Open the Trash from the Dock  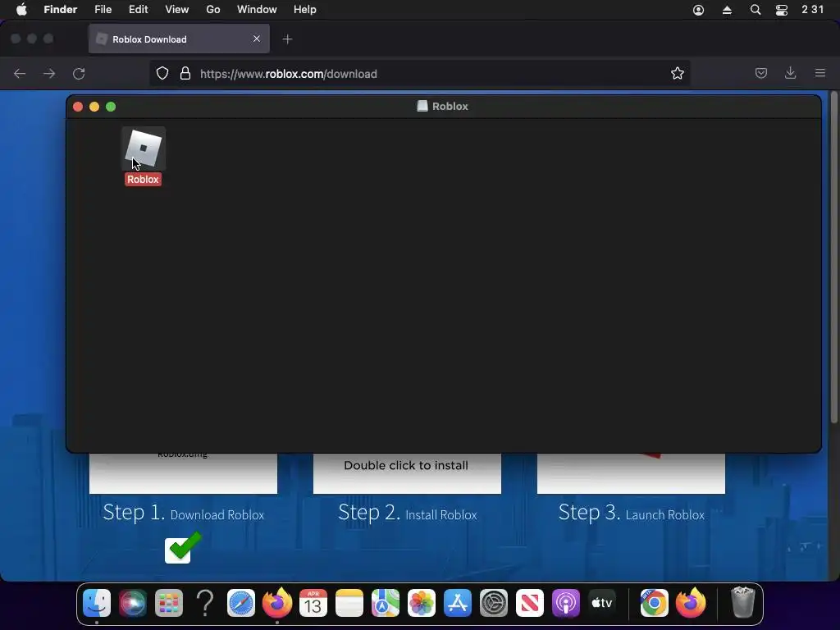pos(743,603)
